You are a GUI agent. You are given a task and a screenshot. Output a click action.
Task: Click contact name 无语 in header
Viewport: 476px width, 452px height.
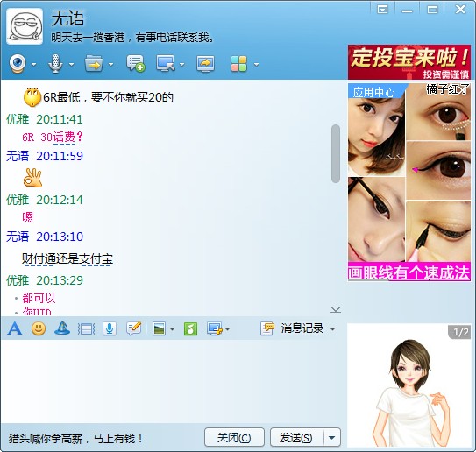pyautogui.click(x=67, y=18)
